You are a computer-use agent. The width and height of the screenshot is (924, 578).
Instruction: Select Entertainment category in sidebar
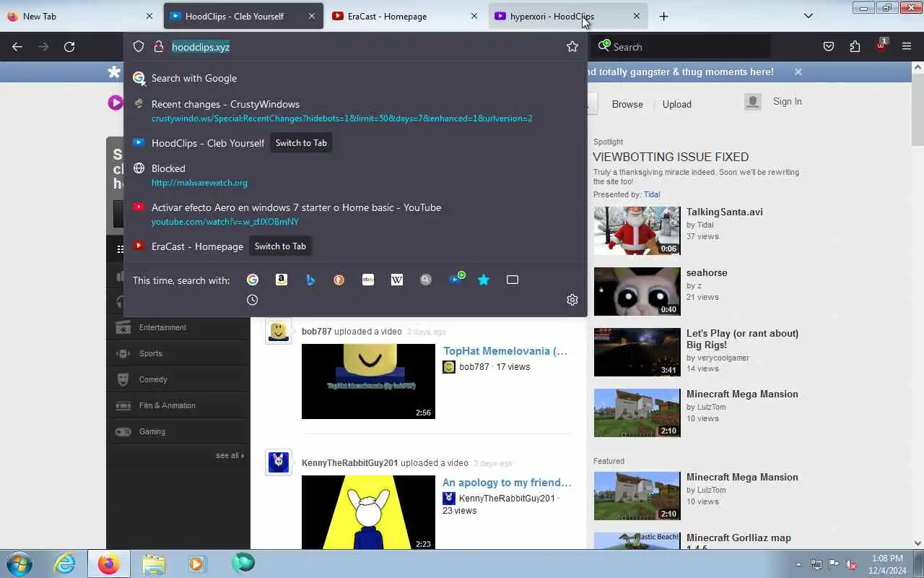tap(178, 327)
